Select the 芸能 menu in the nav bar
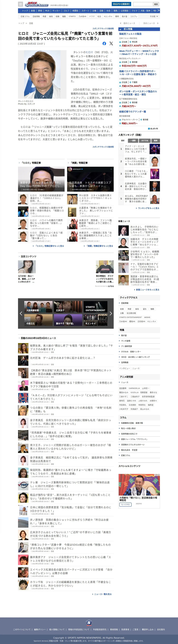178x644 pixels. 101,11
